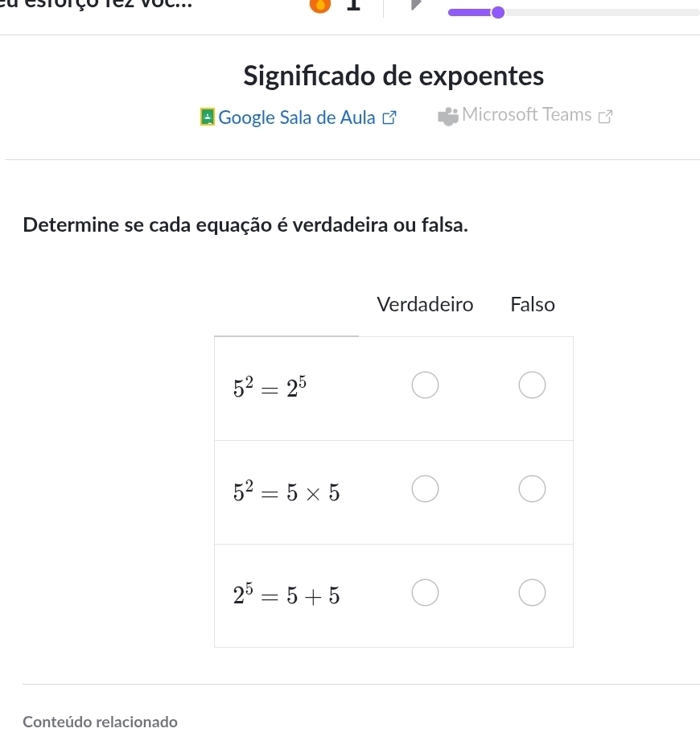The width and height of the screenshot is (700, 749).
Task: Mark 2⁵ = 5 + 5 as Verdadeiro
Action: click(426, 594)
